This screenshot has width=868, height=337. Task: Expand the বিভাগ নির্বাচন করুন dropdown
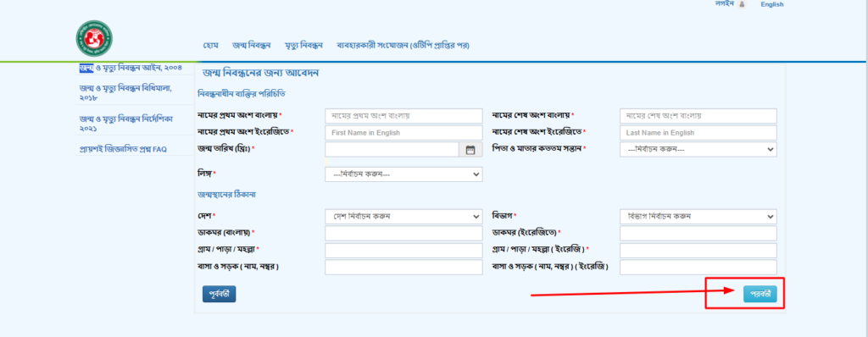point(698,217)
